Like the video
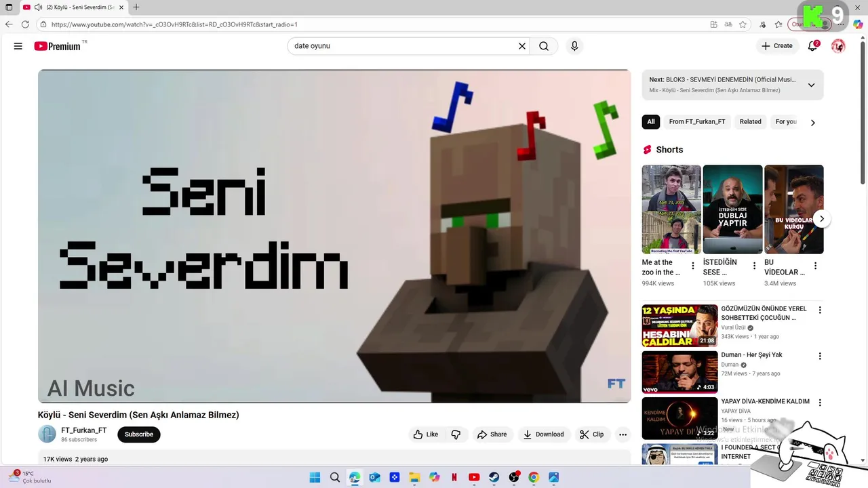Image resolution: width=868 pixels, height=488 pixels. (426, 434)
